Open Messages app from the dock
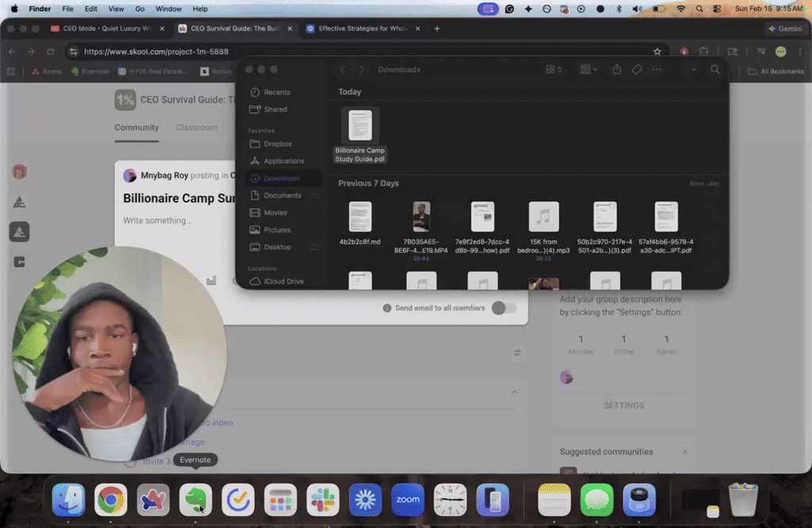This screenshot has height=528, width=812. 596,499
